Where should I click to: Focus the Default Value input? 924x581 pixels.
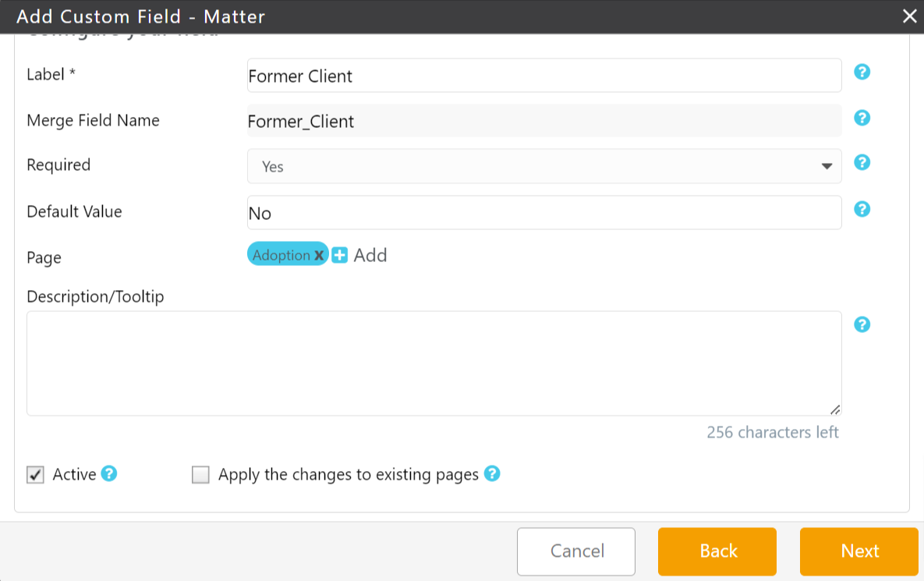[x=543, y=213]
